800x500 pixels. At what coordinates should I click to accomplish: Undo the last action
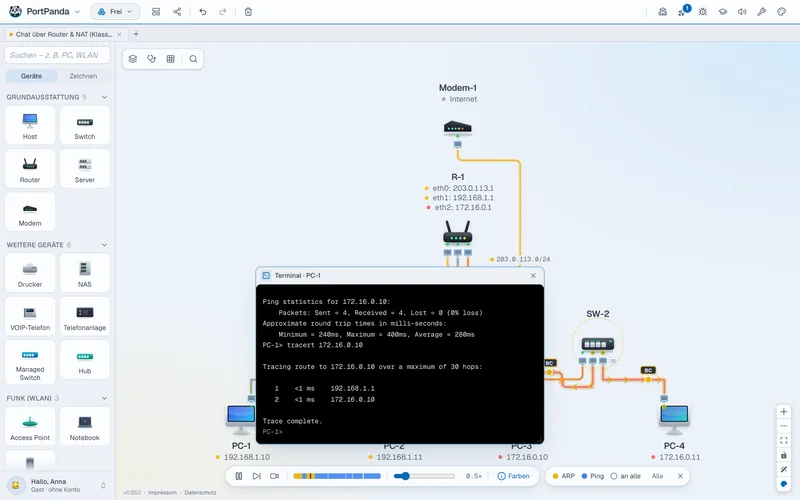tap(203, 12)
